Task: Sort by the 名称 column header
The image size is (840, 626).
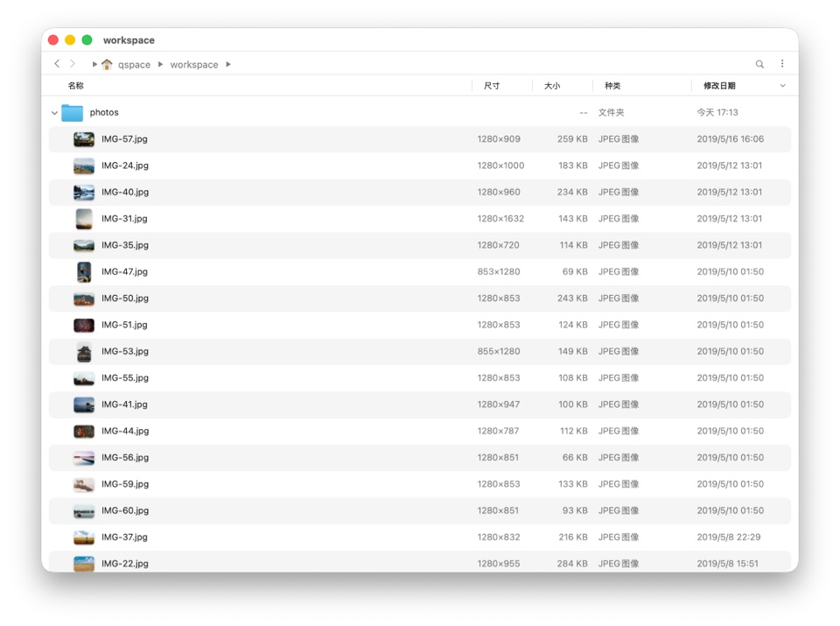Action: click(76, 86)
